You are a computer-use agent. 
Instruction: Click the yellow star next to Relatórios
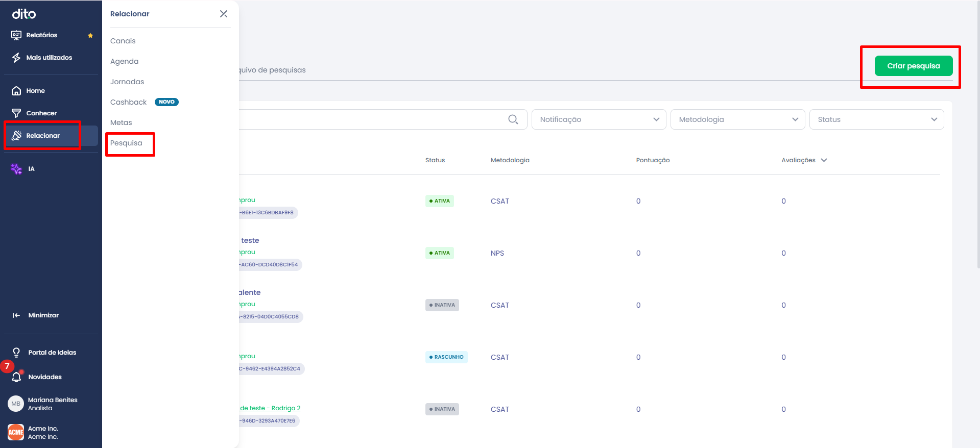coord(90,35)
